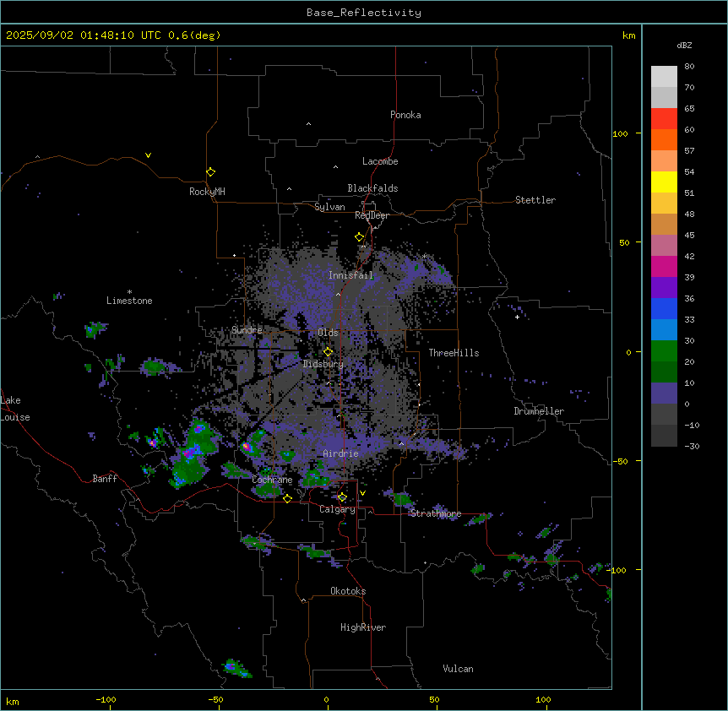The image size is (728, 711).
Task: Click the Base_Reflectivity title
Action: click(364, 13)
